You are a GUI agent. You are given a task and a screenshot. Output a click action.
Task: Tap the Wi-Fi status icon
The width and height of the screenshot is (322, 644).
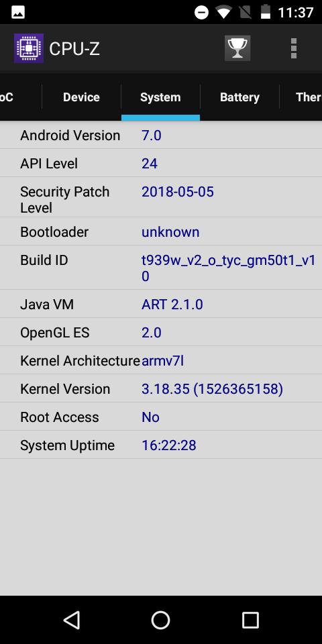(223, 12)
